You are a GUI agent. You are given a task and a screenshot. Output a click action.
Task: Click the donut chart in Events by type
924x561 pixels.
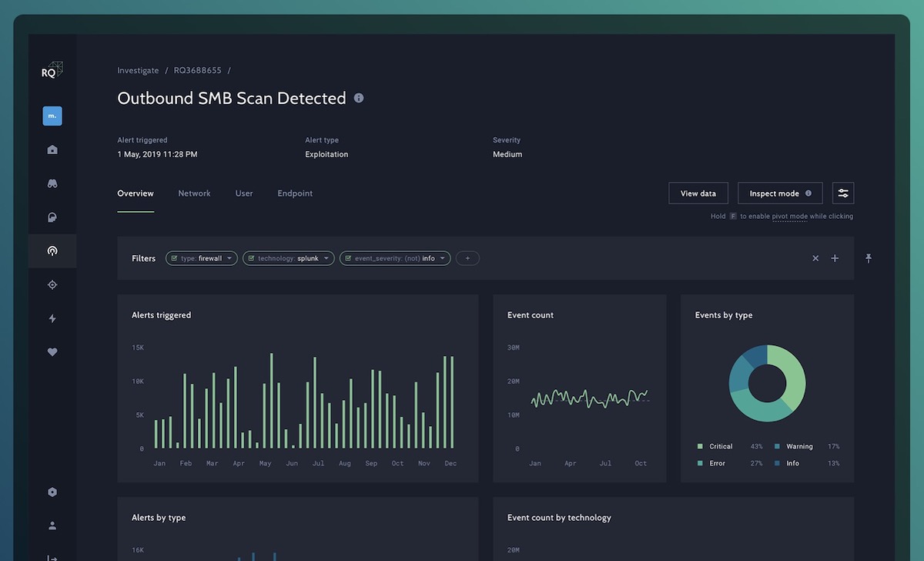click(x=768, y=383)
